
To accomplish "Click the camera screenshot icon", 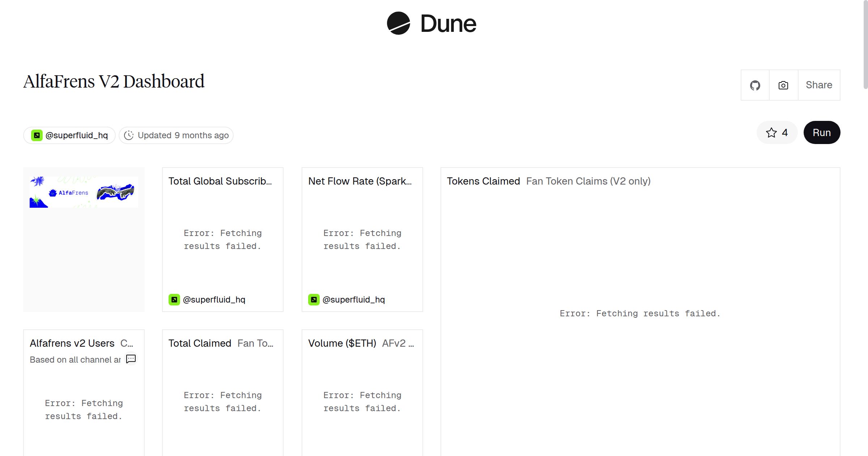I will (783, 85).
